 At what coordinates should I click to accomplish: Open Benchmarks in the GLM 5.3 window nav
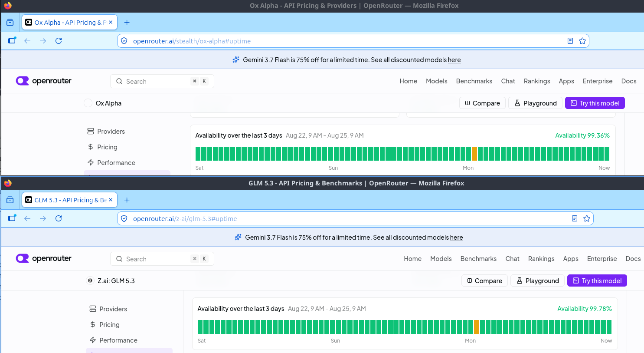(478, 259)
